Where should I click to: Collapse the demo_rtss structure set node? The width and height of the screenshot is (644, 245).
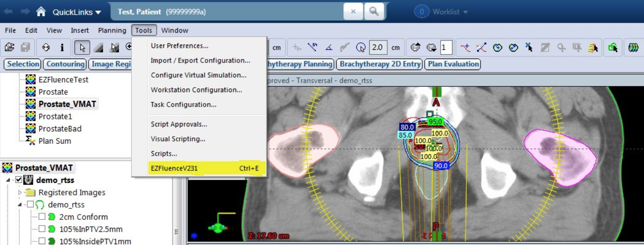coord(20,205)
